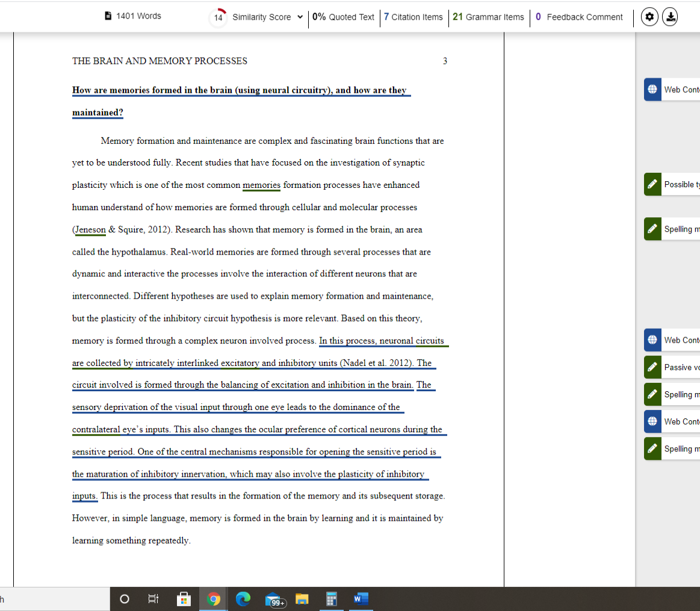Click the underlined word 'maintained?'

98,113
